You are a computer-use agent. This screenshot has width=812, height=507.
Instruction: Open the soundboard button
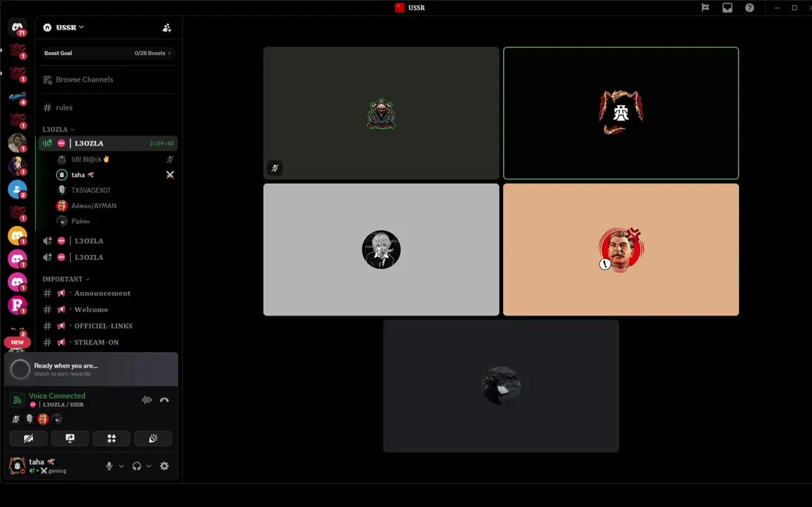153,439
